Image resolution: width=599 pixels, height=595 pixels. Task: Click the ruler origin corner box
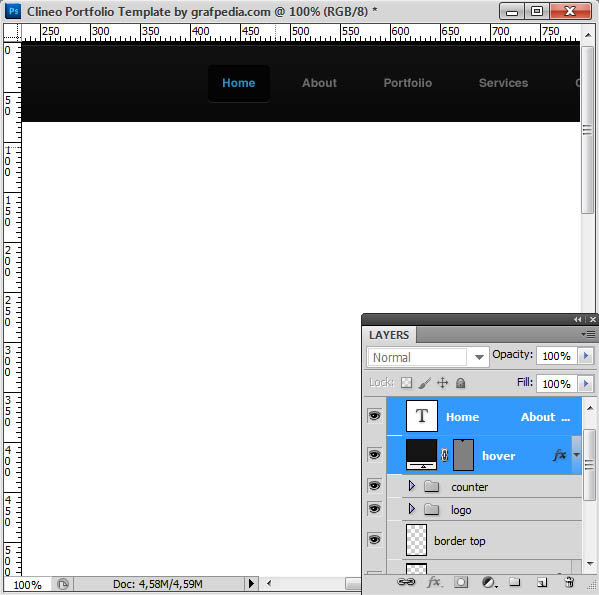pos(12,32)
